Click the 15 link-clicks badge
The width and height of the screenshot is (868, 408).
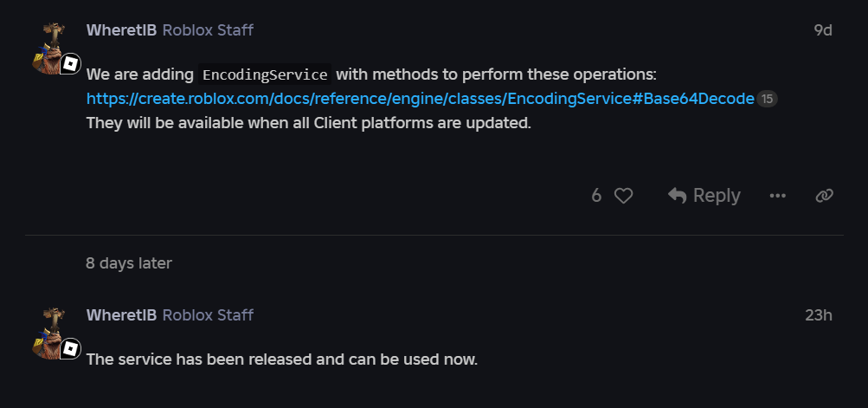click(x=767, y=100)
